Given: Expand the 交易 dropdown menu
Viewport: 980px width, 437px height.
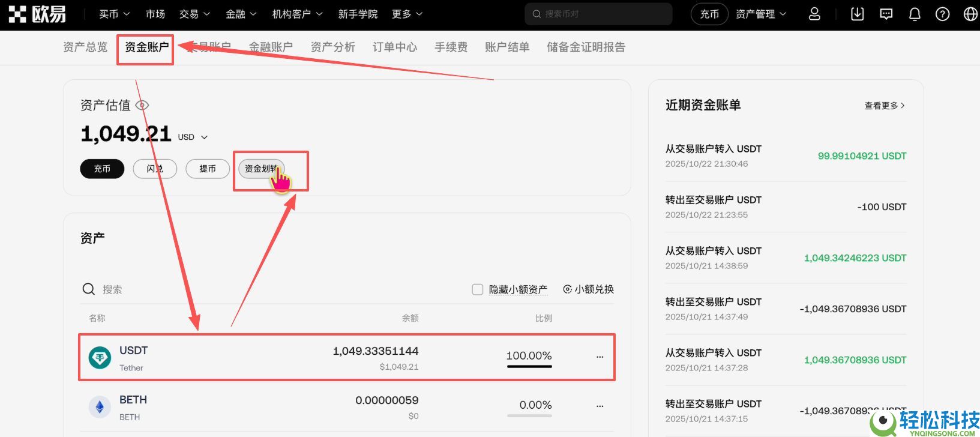Looking at the screenshot, I should click(194, 14).
